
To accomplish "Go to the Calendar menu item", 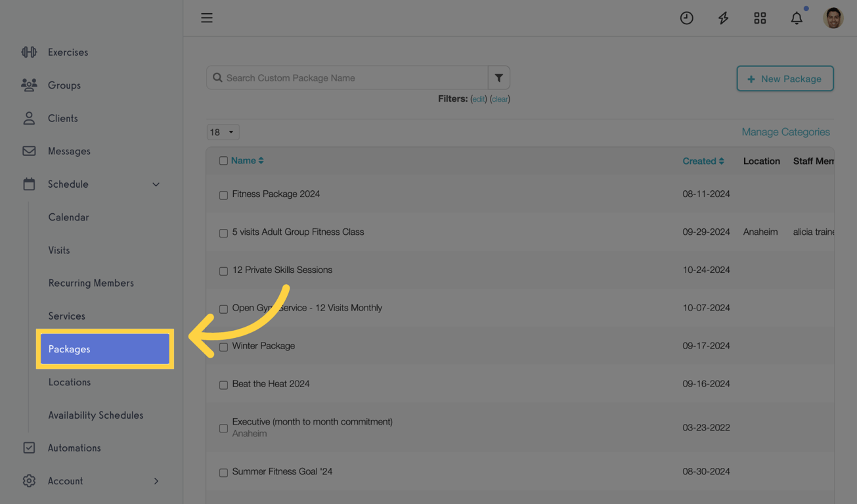I will pos(68,217).
